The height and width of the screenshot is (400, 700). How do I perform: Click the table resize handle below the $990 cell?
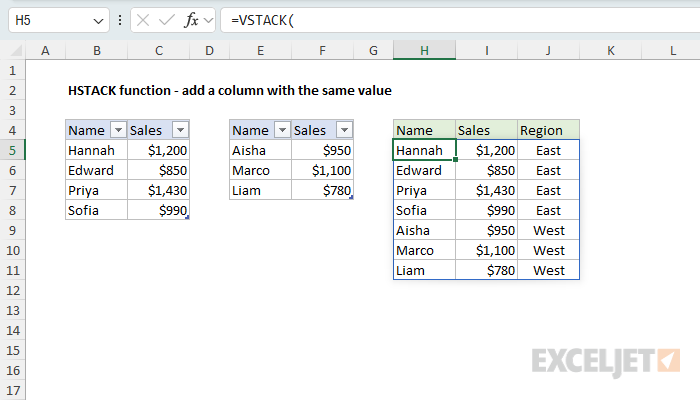click(x=188, y=217)
